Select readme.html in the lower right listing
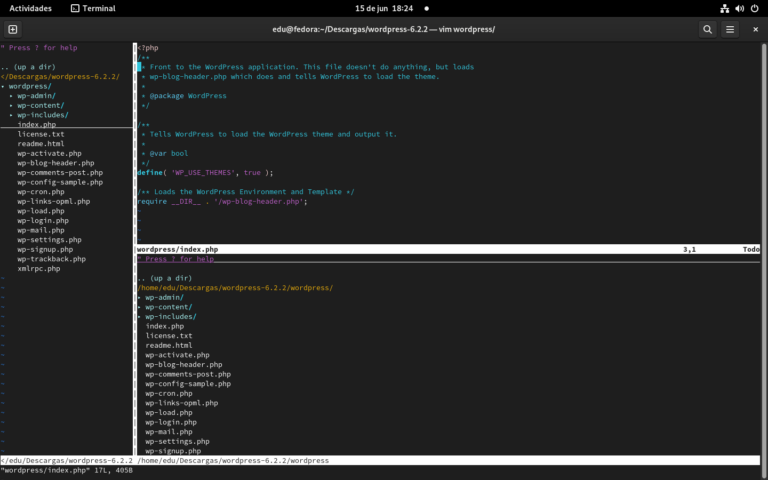Viewport: 768px width, 480px height. (169, 345)
